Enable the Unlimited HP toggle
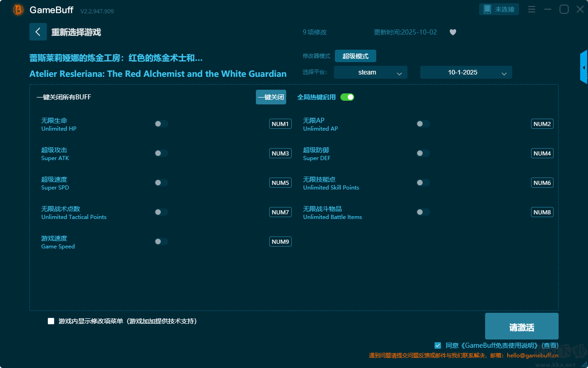This screenshot has width=588, height=368. tap(161, 124)
